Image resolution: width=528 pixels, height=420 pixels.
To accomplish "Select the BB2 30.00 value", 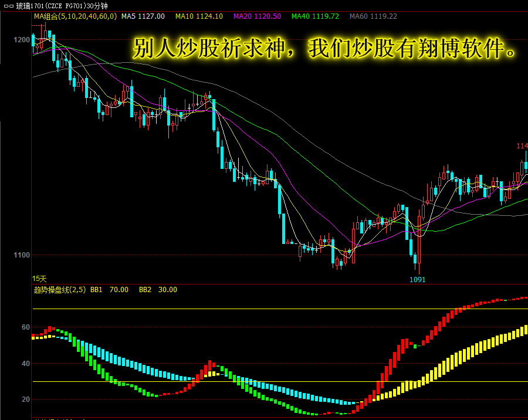I will pyautogui.click(x=158, y=290).
